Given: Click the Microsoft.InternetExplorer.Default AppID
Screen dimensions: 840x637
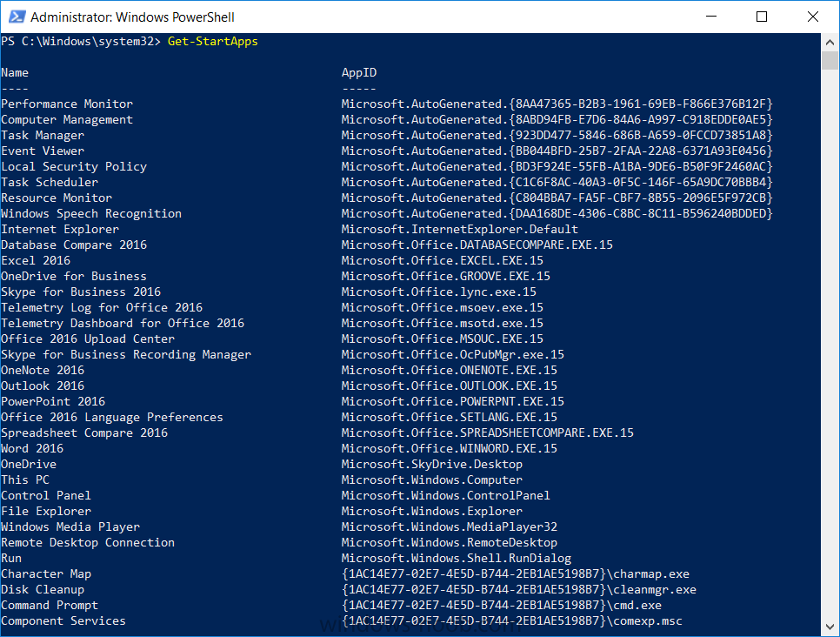Looking at the screenshot, I should 460,229.
